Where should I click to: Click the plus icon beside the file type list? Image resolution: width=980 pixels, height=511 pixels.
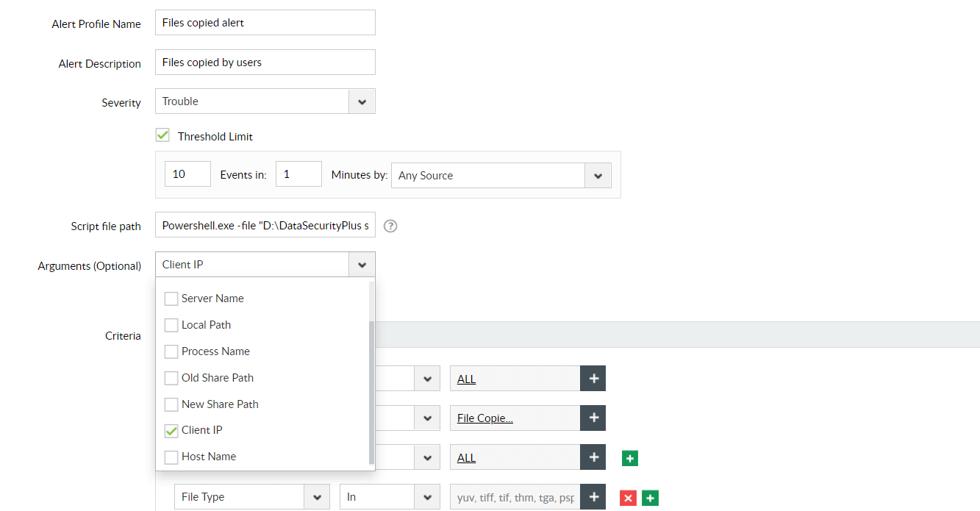tap(593, 496)
